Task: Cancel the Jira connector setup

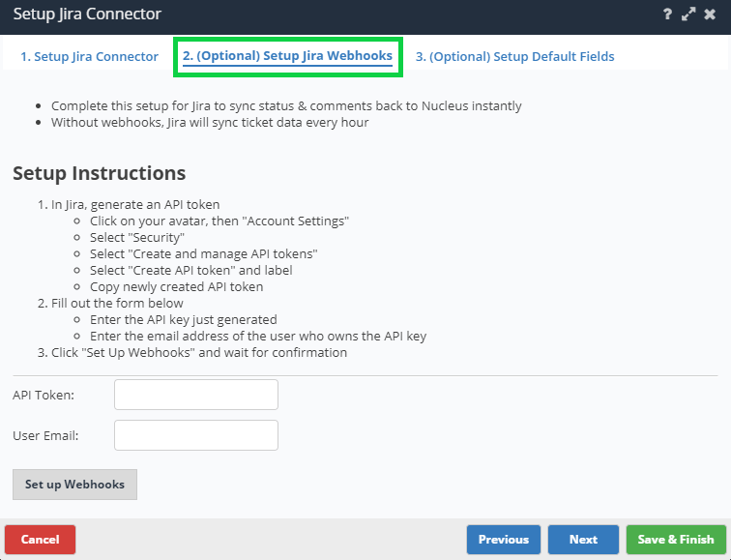Action: pos(40,540)
